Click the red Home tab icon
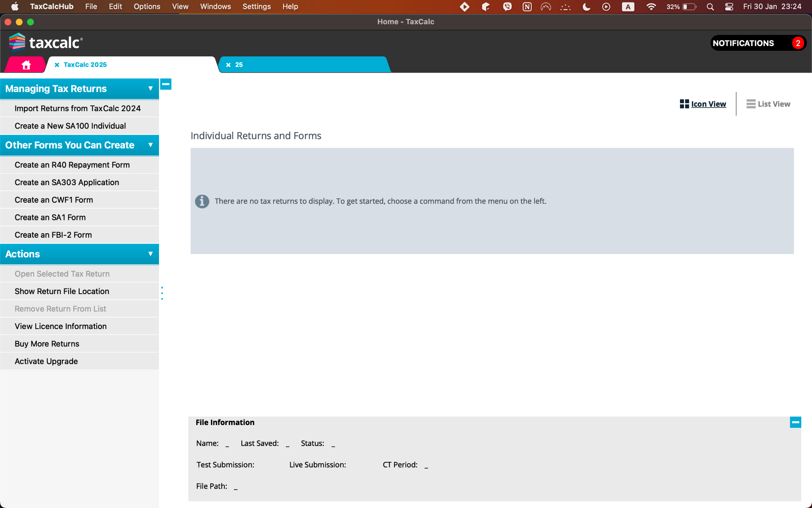Screen dimensions: 812x508 (26, 65)
